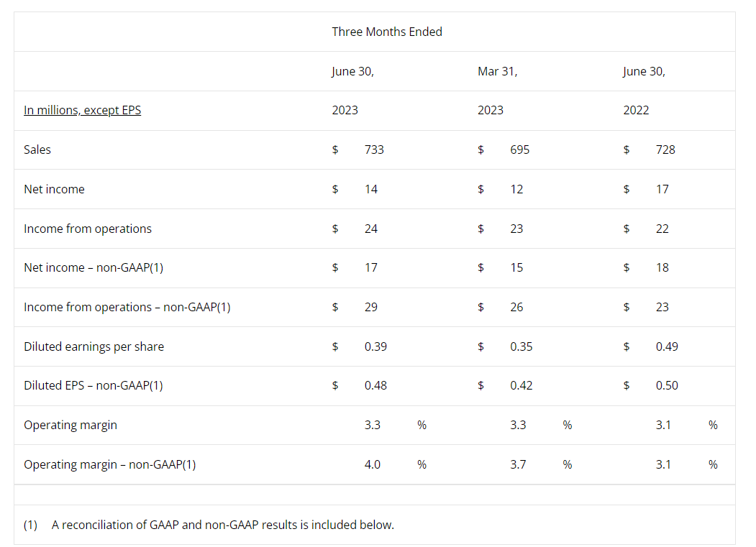
Task: Click the March 2023 sales value 695
Action: click(x=519, y=150)
